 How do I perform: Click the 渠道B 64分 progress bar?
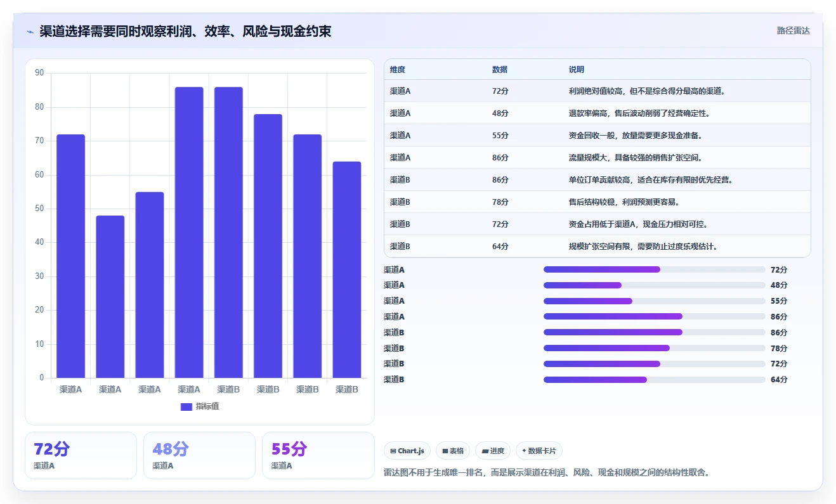click(x=655, y=379)
